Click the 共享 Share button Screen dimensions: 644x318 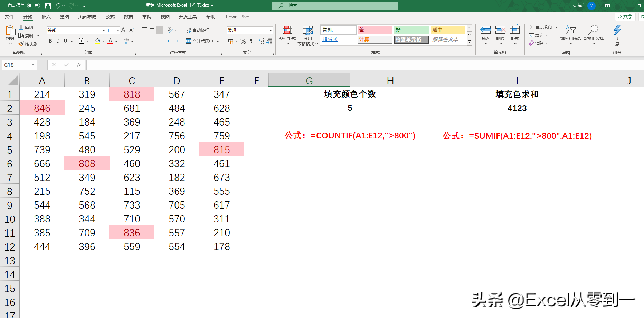tap(625, 17)
